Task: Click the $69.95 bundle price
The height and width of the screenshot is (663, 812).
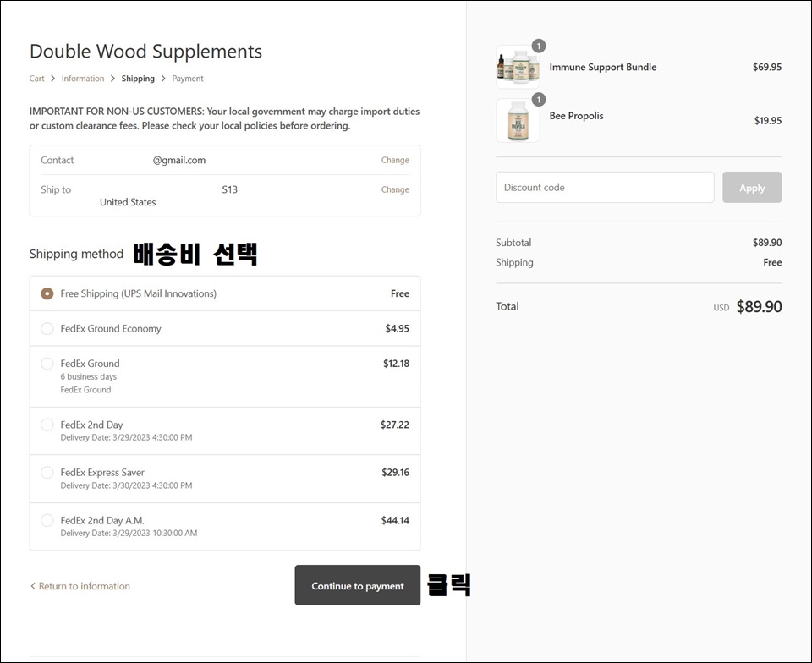Action: [767, 67]
